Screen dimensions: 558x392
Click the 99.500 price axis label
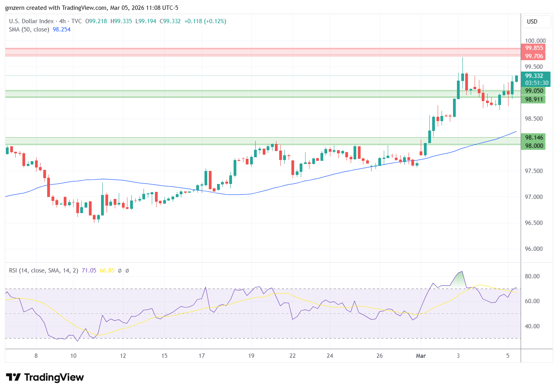click(x=534, y=67)
